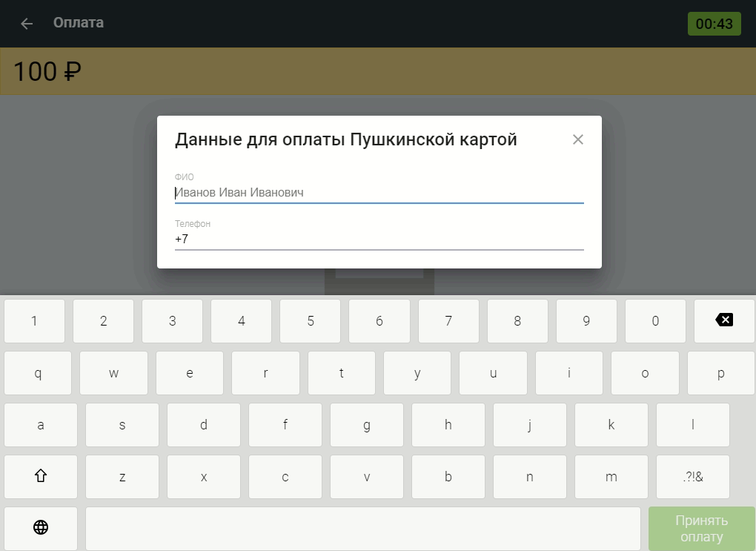Tap the letter key e

[x=190, y=373]
